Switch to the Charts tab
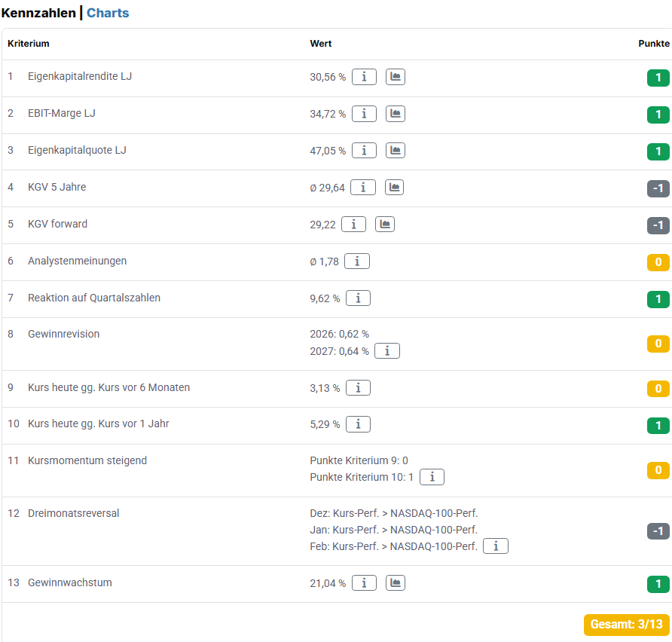672x642 pixels. [108, 13]
